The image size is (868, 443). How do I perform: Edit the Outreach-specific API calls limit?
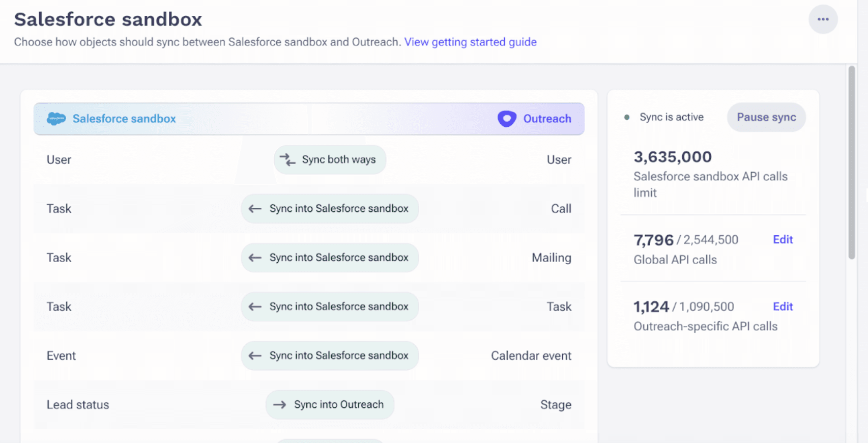pos(783,307)
